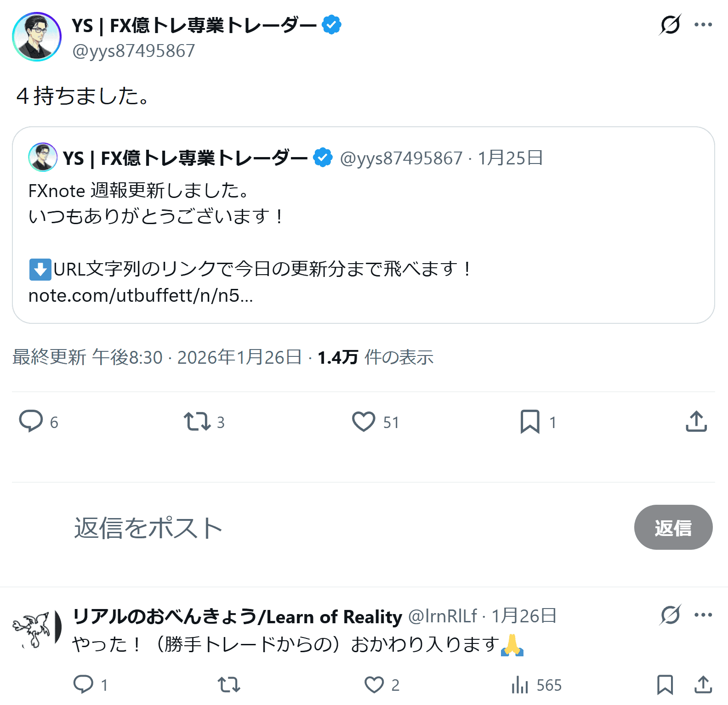Reply to the Learn of Reality comment
Screen dimensions: 728x705
coord(83,684)
